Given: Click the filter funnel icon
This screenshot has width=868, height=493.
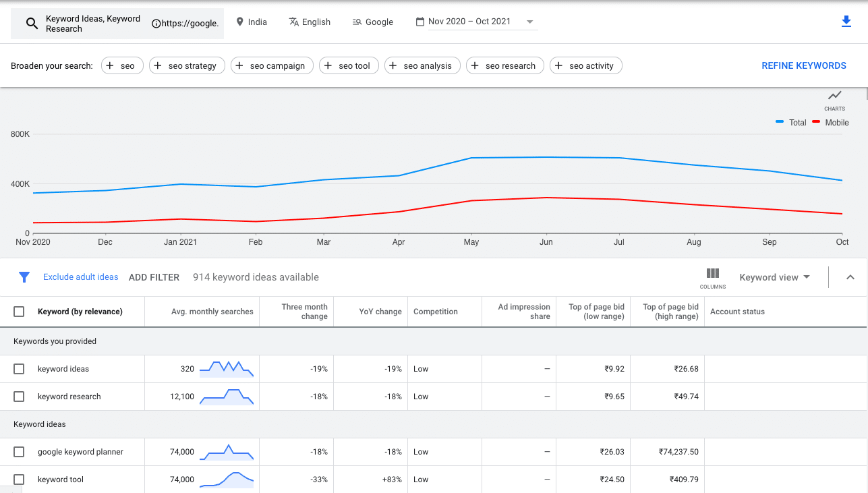Looking at the screenshot, I should [x=25, y=277].
